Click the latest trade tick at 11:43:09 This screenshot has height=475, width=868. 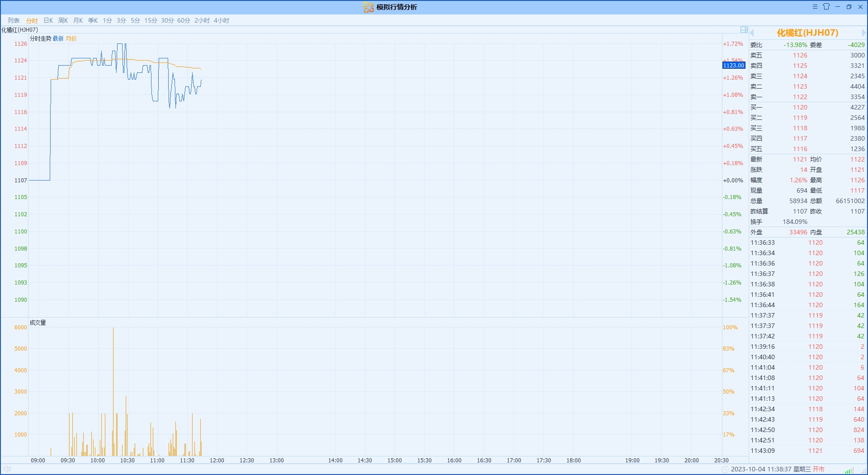807,451
